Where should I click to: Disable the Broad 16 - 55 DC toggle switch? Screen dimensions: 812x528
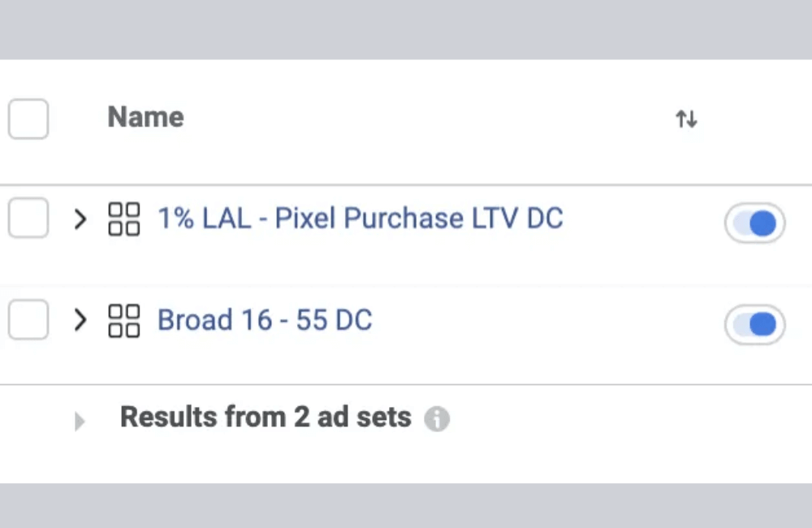(x=754, y=325)
